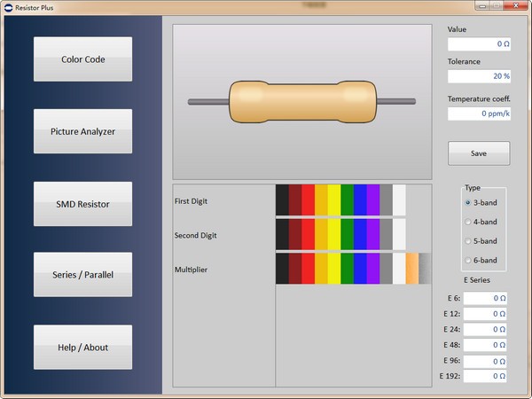Image resolution: width=532 pixels, height=399 pixels.
Task: Click the resistor preview image
Action: (301, 101)
